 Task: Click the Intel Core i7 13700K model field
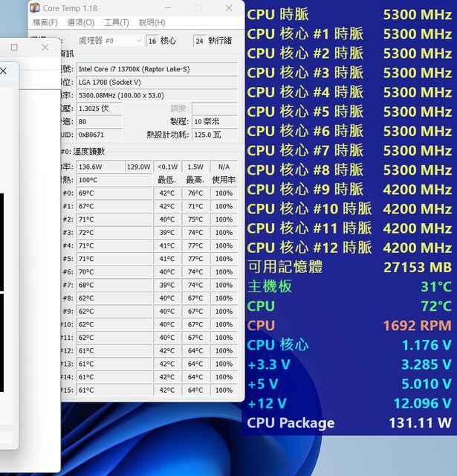pos(157,68)
